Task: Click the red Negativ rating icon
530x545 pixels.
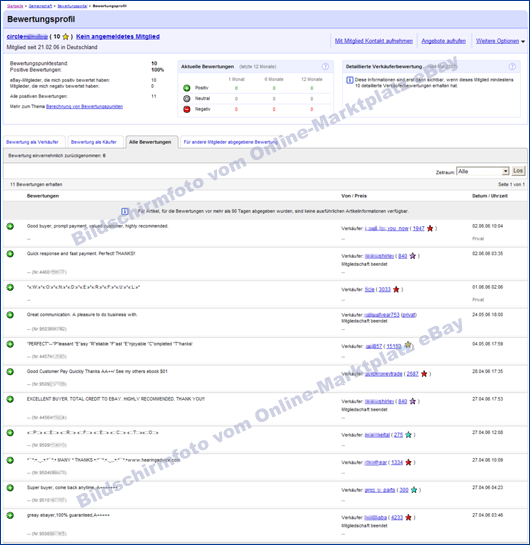Action: [187, 109]
